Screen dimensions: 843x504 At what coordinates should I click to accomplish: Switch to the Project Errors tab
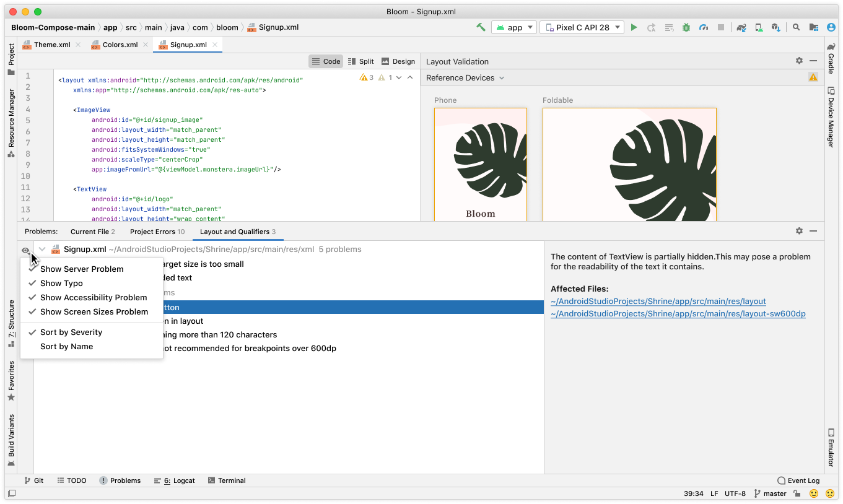point(157,232)
